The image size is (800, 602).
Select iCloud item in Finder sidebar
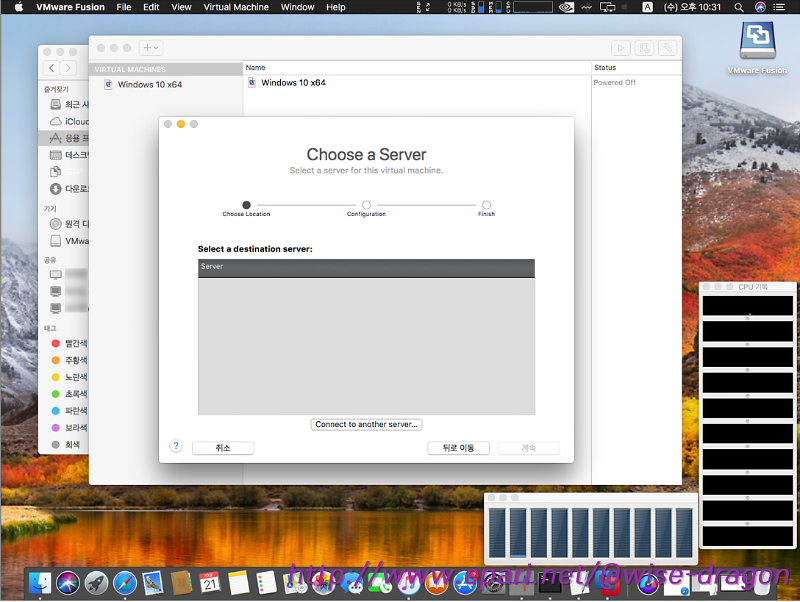[x=69, y=121]
